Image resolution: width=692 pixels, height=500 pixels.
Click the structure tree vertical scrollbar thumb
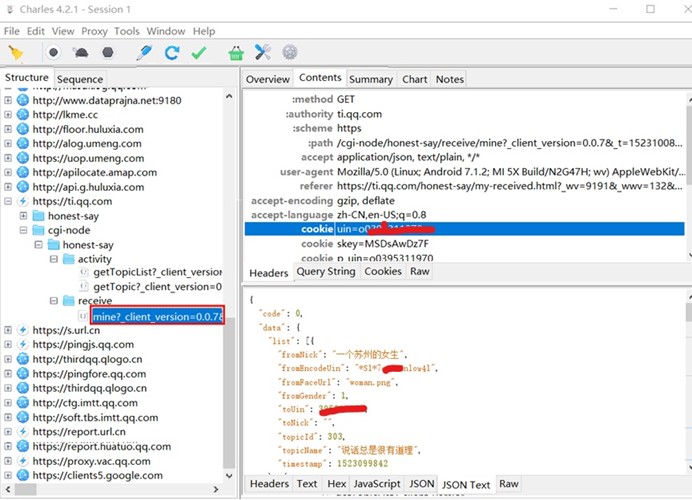pyautogui.click(x=229, y=393)
